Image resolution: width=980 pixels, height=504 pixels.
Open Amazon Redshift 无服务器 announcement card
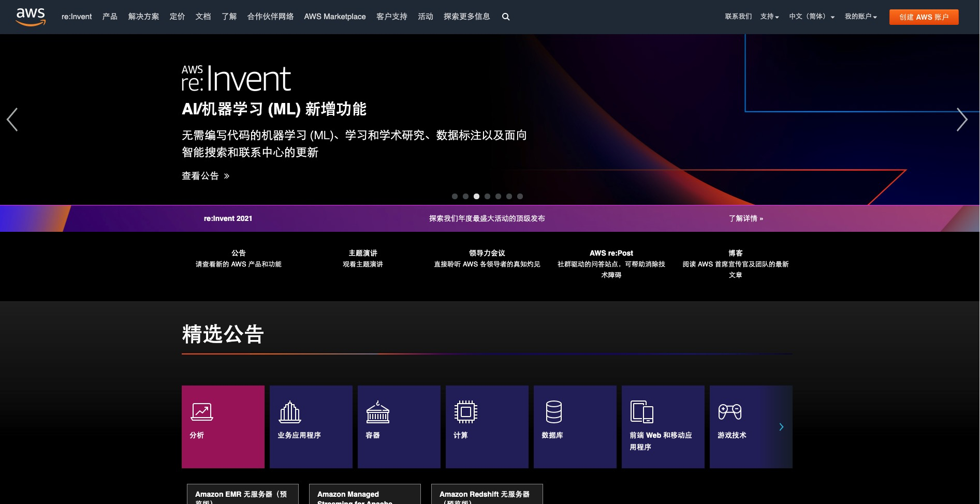pos(487,494)
